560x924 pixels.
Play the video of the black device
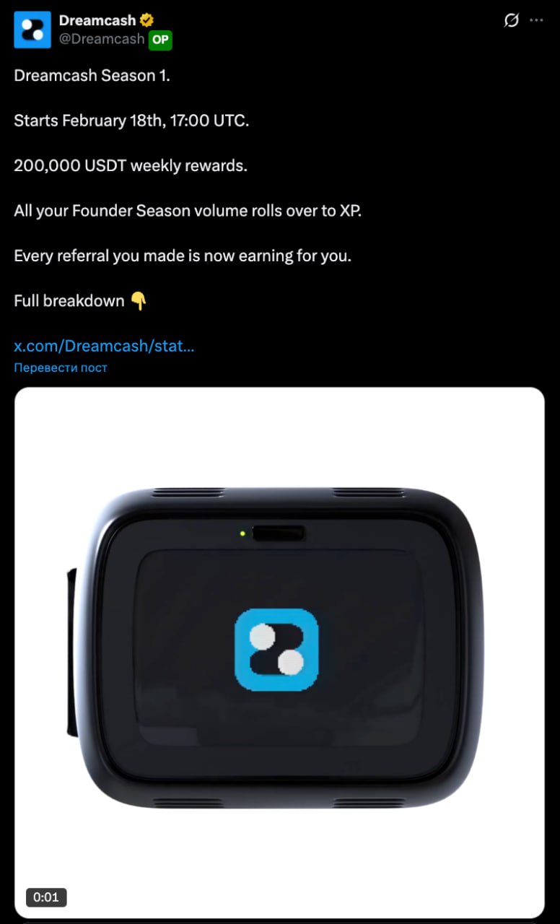(x=279, y=653)
